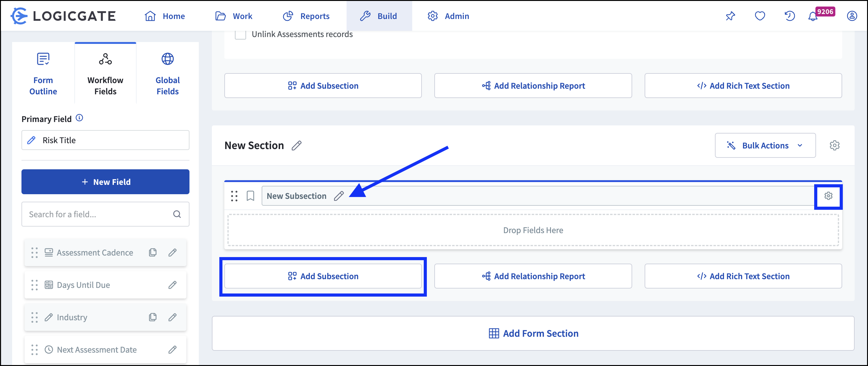Open recent history clock icon
The height and width of the screenshot is (366, 868).
click(x=790, y=16)
